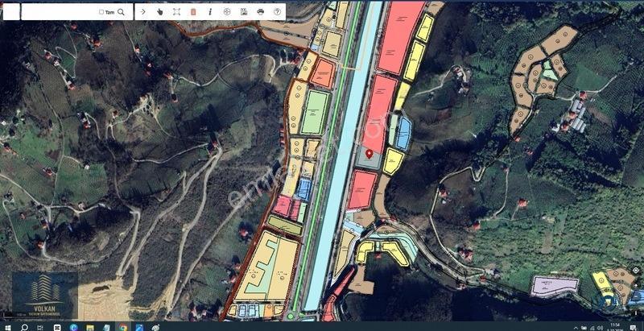This screenshot has height=331, width=644.
Task: Open the Paint palette taskbar icon
Action: click(x=155, y=327)
